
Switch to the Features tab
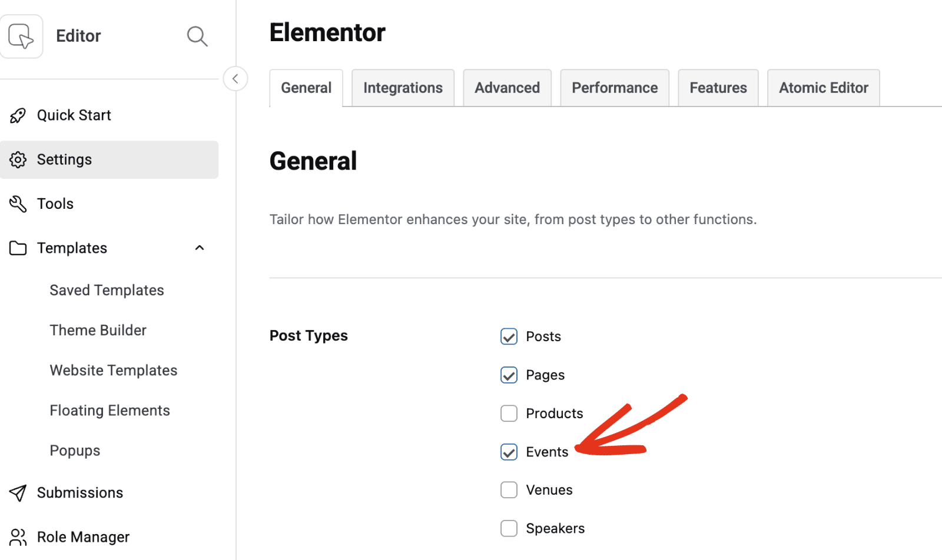[x=718, y=88]
